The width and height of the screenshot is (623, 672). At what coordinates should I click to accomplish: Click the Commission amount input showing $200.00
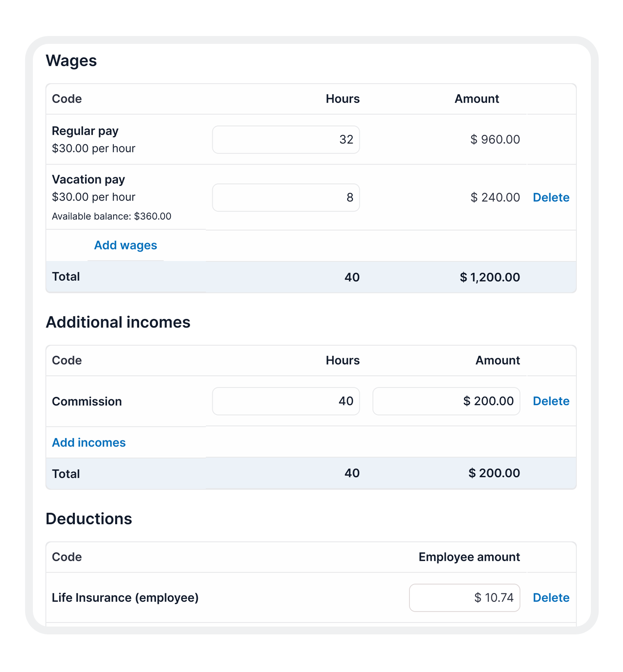click(446, 401)
